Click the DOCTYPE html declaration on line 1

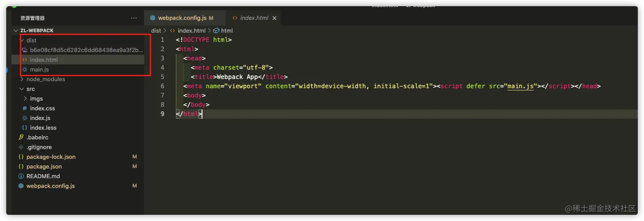[x=204, y=40]
